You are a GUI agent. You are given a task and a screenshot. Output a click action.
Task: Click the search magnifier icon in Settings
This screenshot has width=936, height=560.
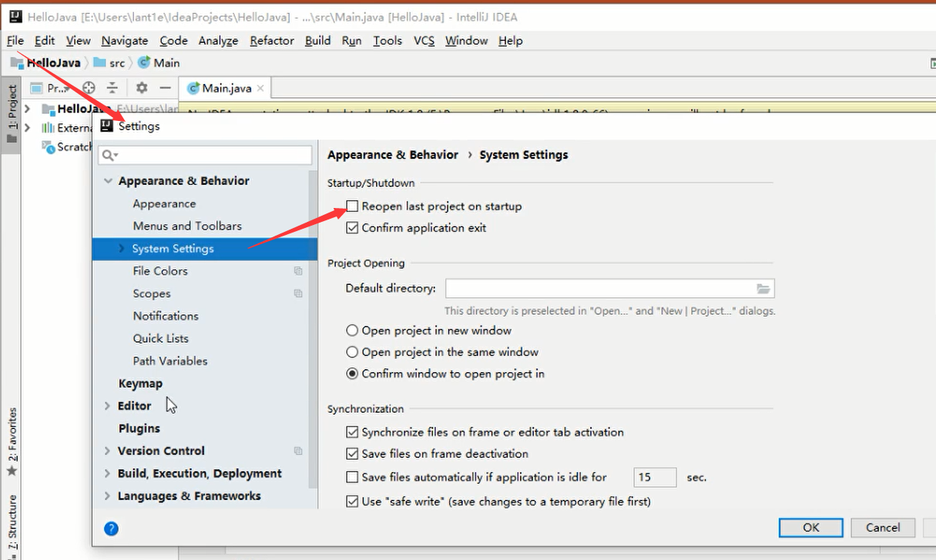point(109,155)
